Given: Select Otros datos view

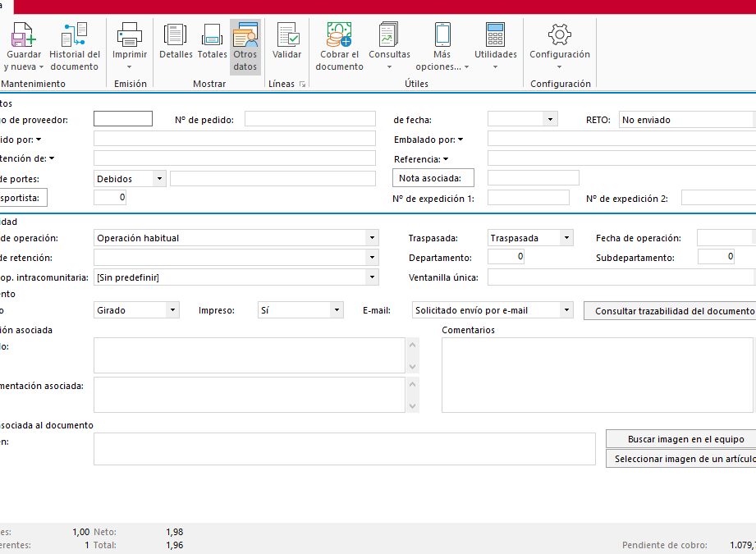Looking at the screenshot, I should click(x=245, y=34).
